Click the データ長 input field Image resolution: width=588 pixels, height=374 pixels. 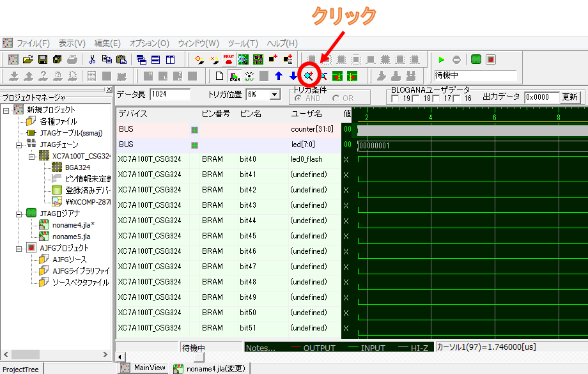point(171,95)
